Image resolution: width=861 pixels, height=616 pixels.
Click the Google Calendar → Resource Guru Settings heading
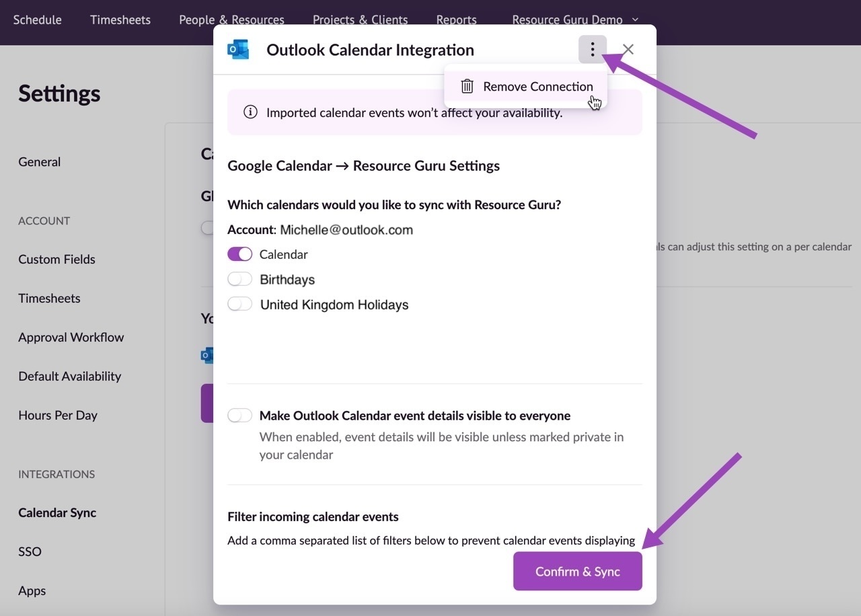[x=363, y=165]
